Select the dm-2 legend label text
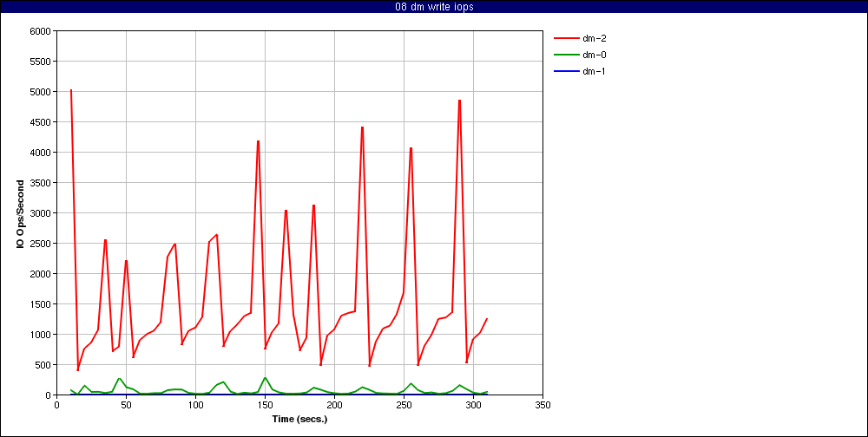 pos(594,38)
